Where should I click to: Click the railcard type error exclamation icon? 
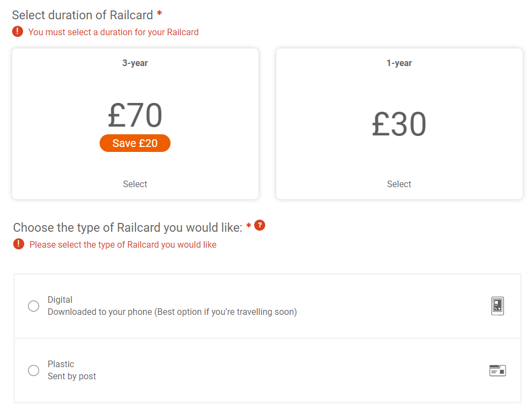[x=19, y=244]
